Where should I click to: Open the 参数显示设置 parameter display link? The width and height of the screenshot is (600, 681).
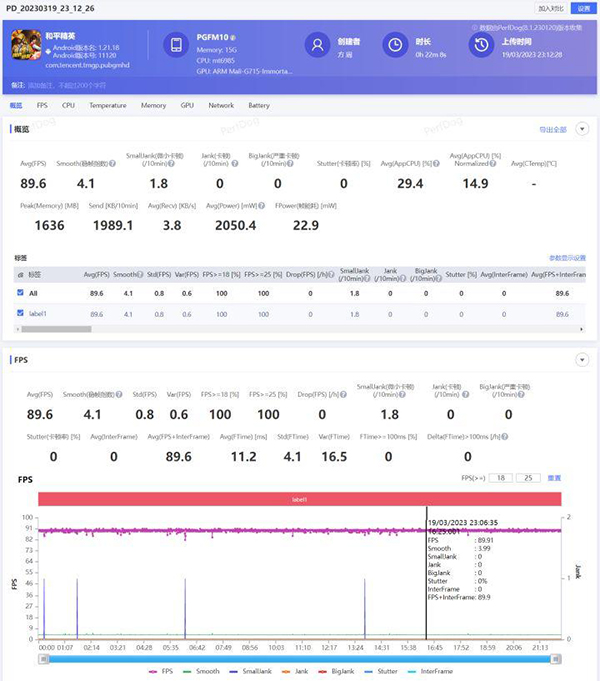pos(567,257)
